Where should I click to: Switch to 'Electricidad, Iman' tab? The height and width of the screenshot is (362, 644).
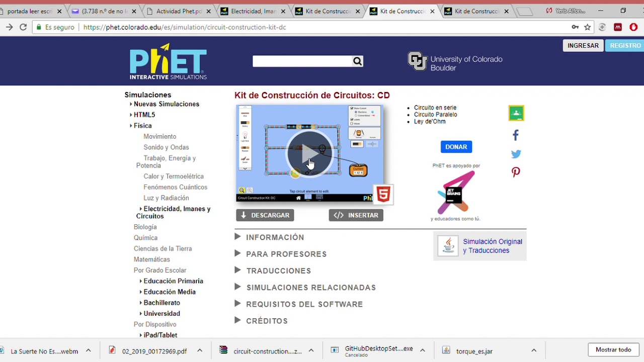coord(253,11)
